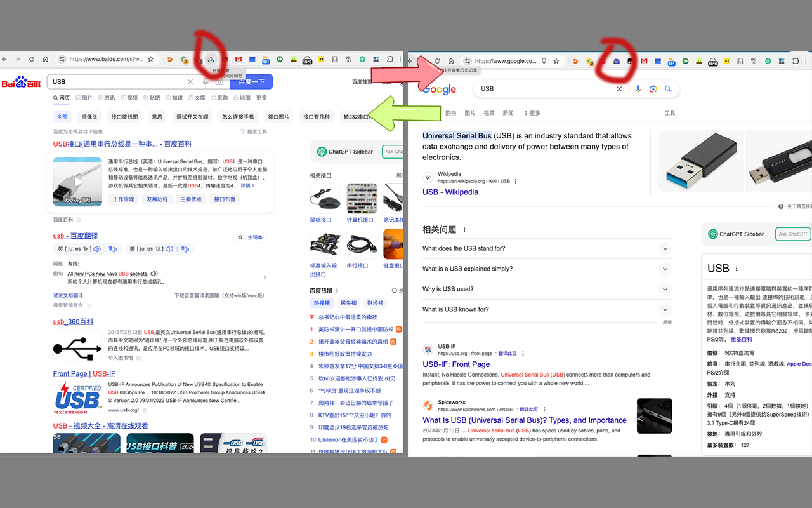This screenshot has height=508, width=812.
Task: Select 民生榜 tab in Baidu hot list
Action: point(348,303)
